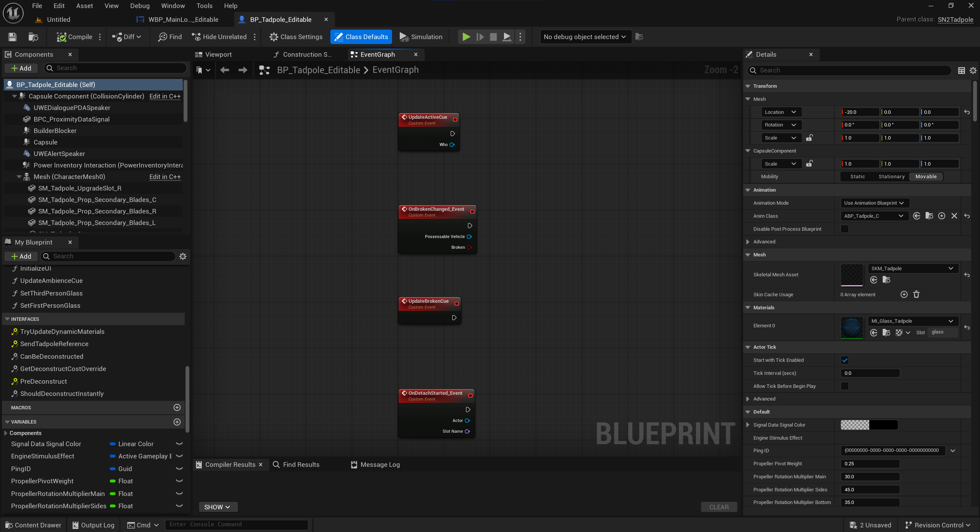Set Mobility to Stationary
980x532 pixels.
[891, 177]
